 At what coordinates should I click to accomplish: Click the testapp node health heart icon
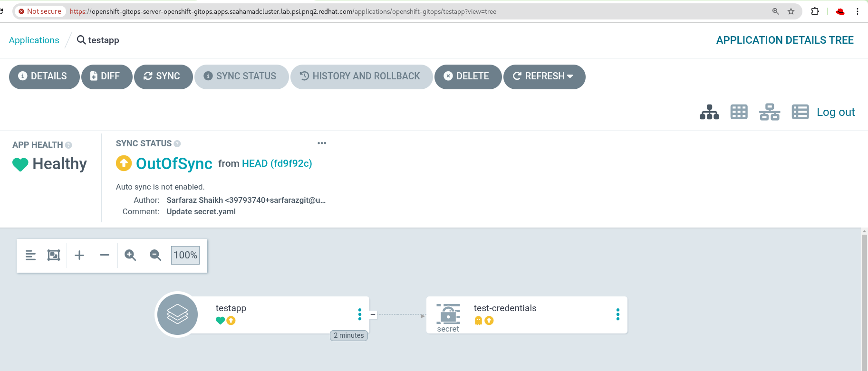coord(220,321)
